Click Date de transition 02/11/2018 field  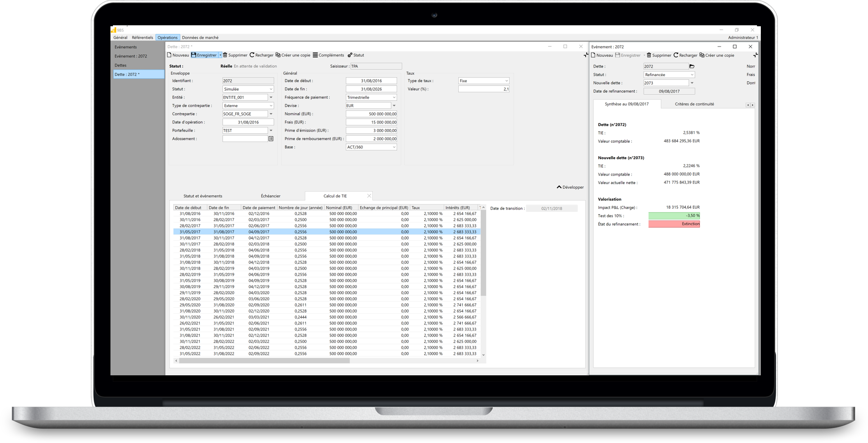(551, 208)
